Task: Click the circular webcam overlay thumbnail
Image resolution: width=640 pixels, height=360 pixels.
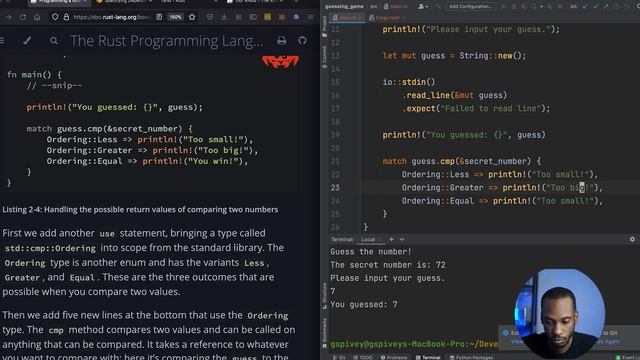Action: 559,313
